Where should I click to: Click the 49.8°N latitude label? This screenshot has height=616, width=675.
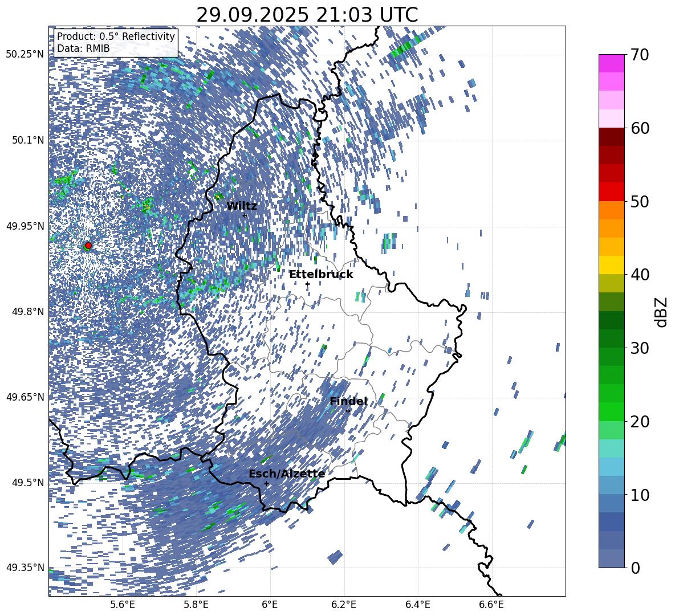tap(27, 312)
